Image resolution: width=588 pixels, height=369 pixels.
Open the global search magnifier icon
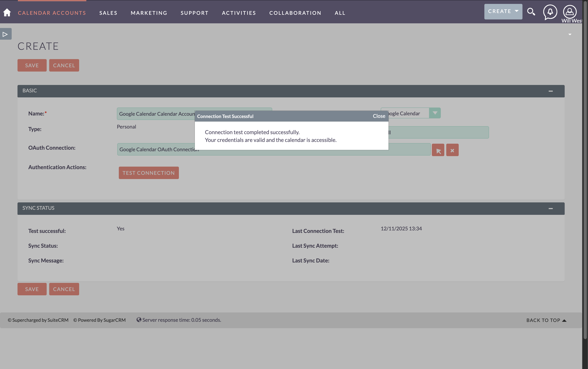[x=531, y=12]
